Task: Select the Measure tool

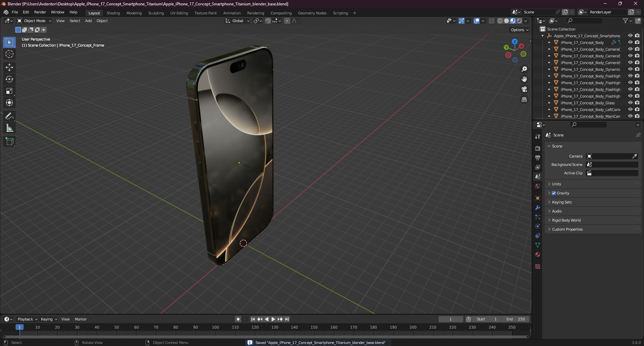Action: click(x=9, y=128)
